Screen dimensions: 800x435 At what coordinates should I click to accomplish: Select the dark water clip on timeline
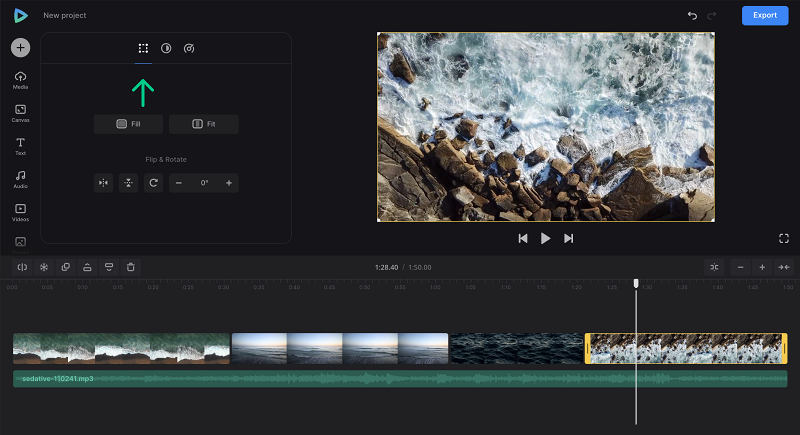(517, 348)
